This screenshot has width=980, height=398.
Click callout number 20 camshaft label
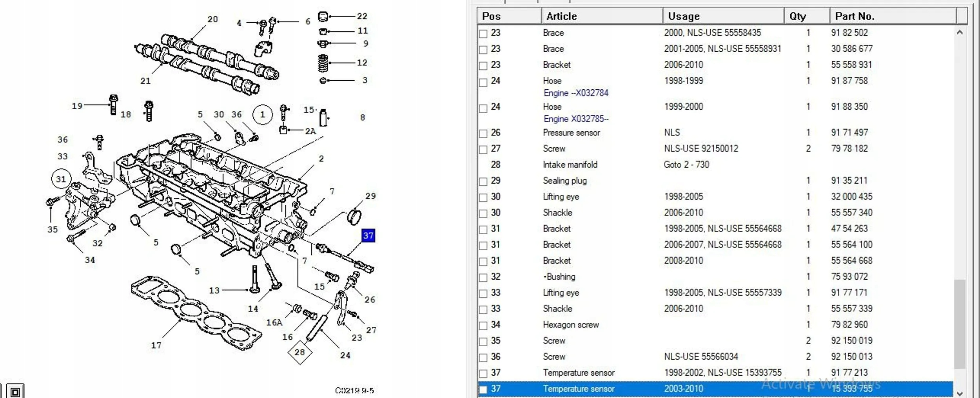pos(212,19)
